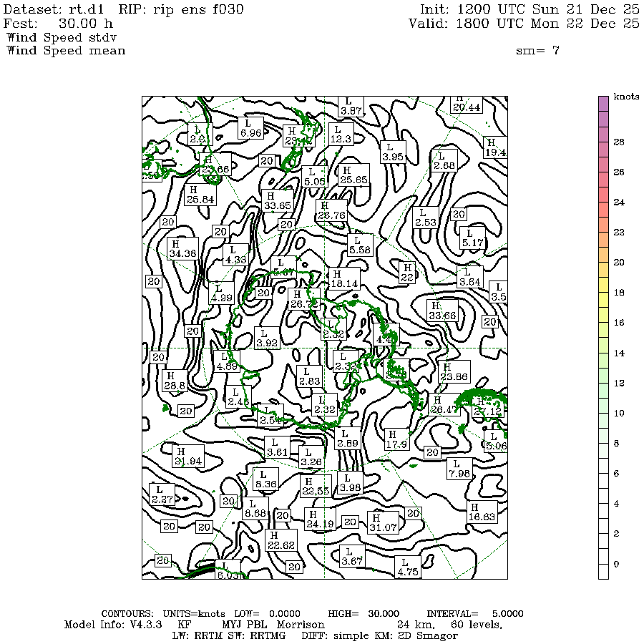Select the 'H 33.65' maximum label
Image resolution: width=644 pixels, height=644 pixels.
pyautogui.click(x=278, y=200)
